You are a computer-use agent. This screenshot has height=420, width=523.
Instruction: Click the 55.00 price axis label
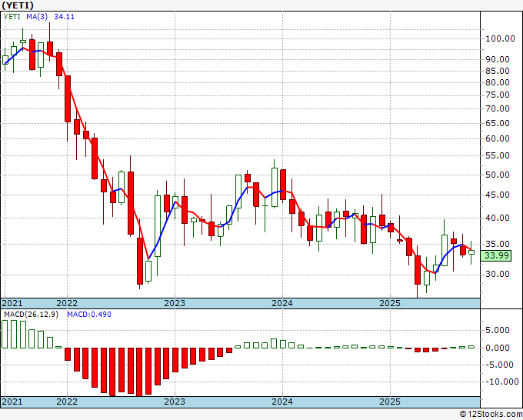tap(498, 155)
